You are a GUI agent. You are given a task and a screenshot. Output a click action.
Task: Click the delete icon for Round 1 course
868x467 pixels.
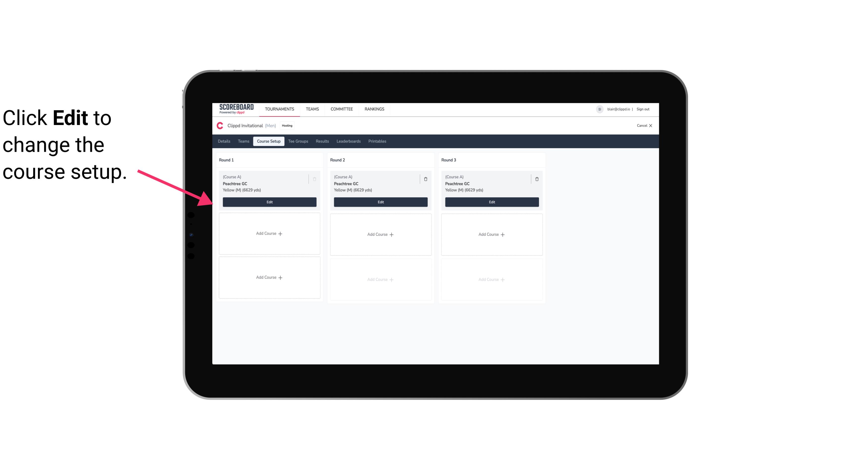tap(315, 179)
